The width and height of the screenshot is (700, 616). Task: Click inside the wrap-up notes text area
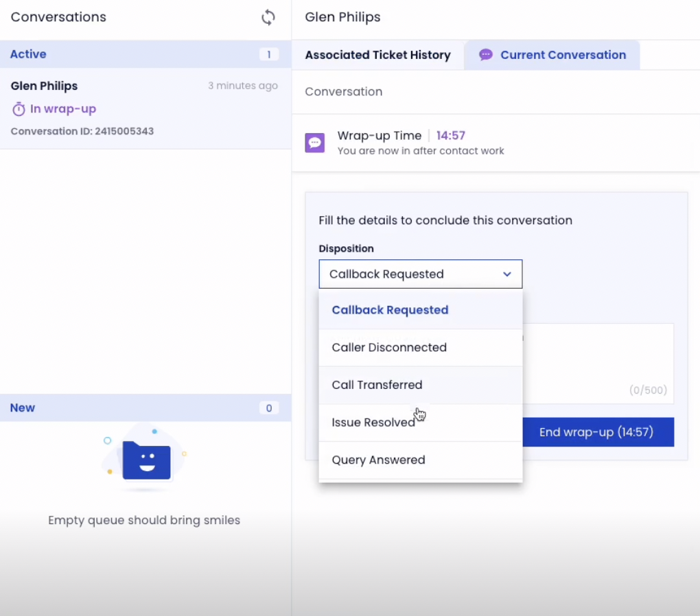(597, 353)
